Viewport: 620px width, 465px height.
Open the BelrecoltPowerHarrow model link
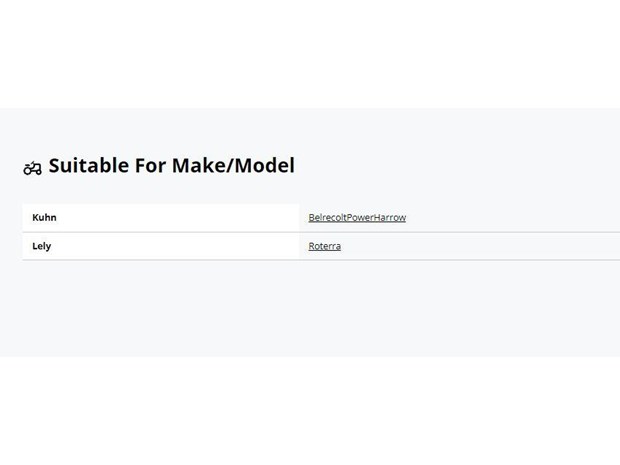coord(357,217)
